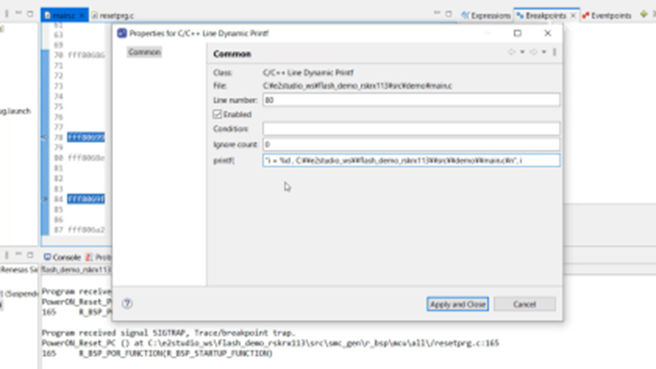Minimize the left side panel
The image size is (656, 369).
pyautogui.click(x=18, y=13)
